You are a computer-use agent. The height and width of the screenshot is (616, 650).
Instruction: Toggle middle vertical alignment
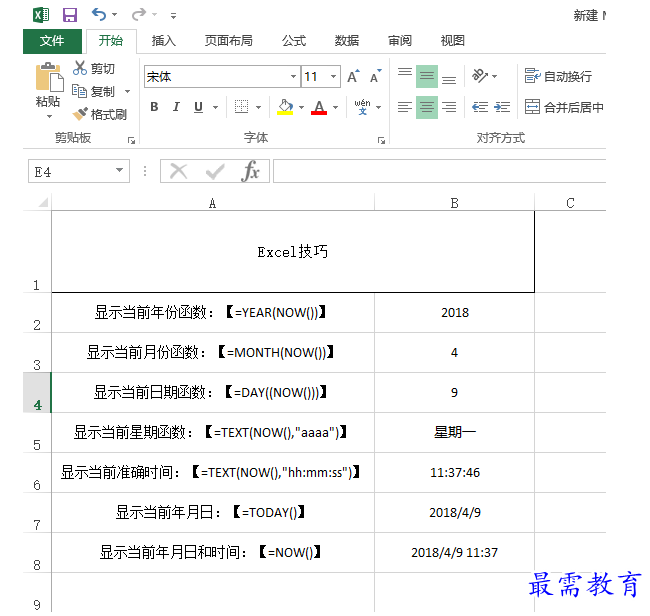[427, 76]
